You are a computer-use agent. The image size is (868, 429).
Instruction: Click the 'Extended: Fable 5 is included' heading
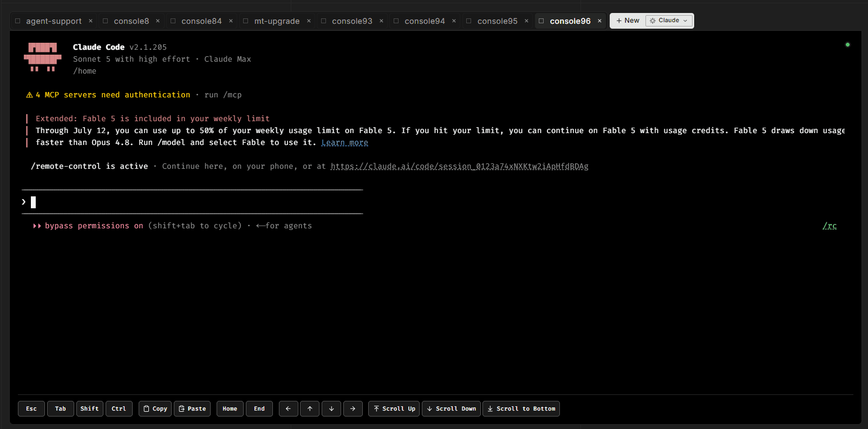153,118
